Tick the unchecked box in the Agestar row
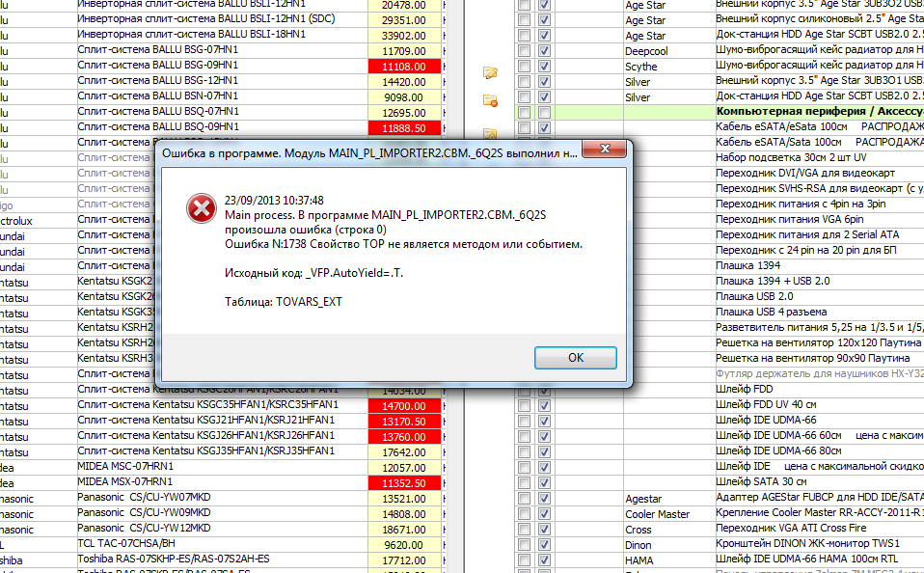 click(x=524, y=498)
